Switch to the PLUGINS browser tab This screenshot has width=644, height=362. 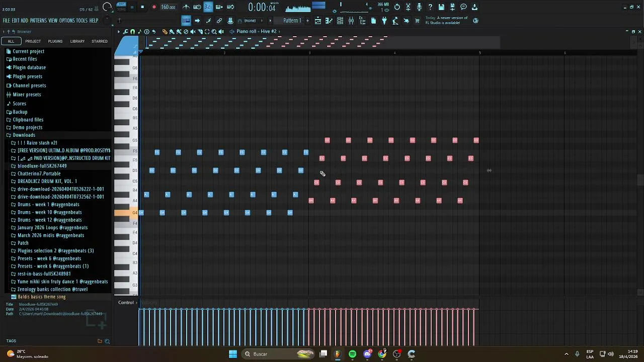pos(55,41)
